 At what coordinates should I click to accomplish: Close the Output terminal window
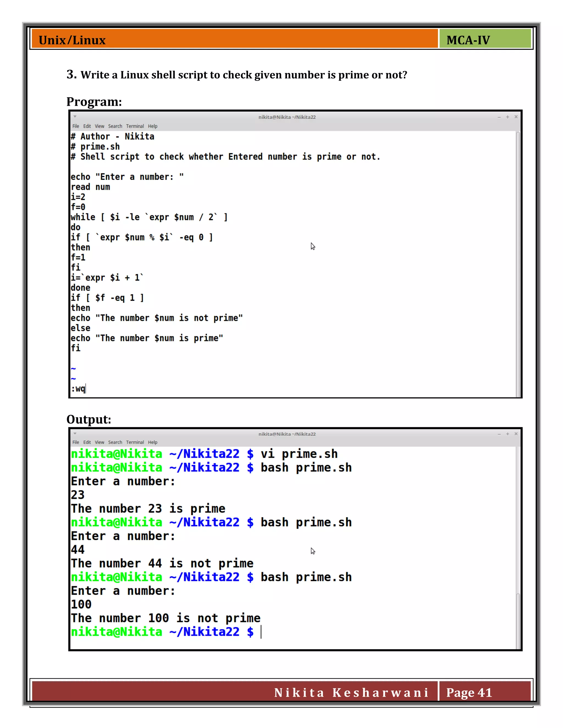516,434
